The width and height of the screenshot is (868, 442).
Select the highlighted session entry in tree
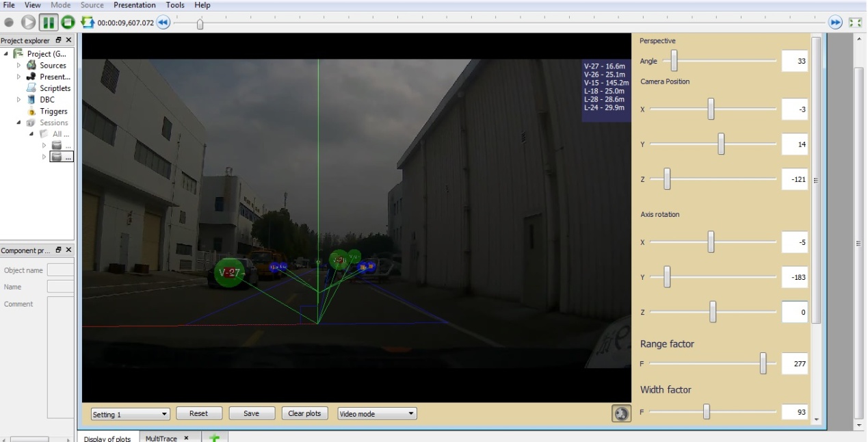pos(62,157)
